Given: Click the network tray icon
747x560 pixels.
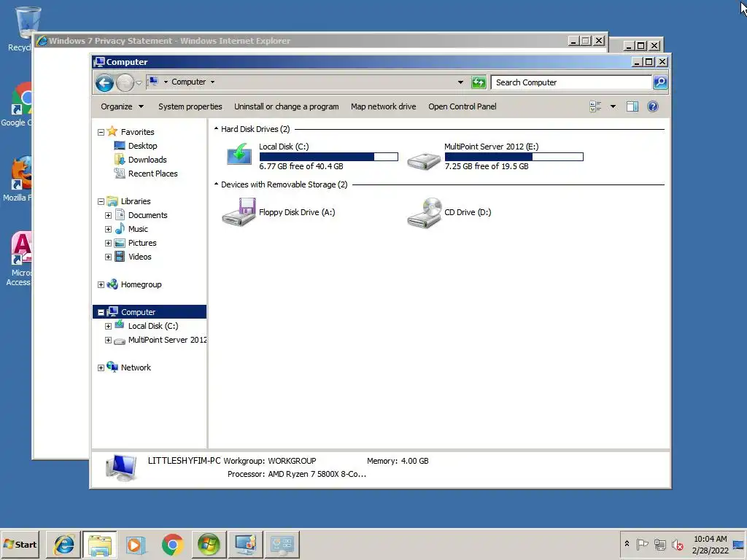Looking at the screenshot, I should pos(659,544).
